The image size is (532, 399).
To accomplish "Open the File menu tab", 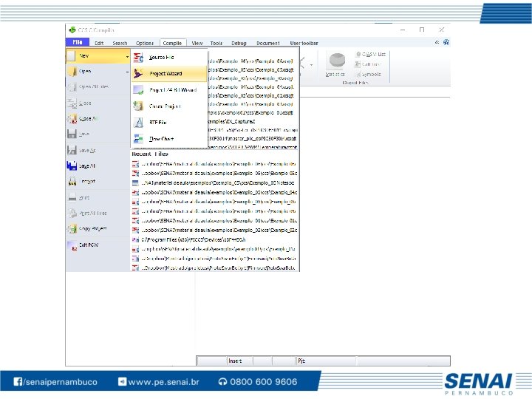I will click(78, 42).
